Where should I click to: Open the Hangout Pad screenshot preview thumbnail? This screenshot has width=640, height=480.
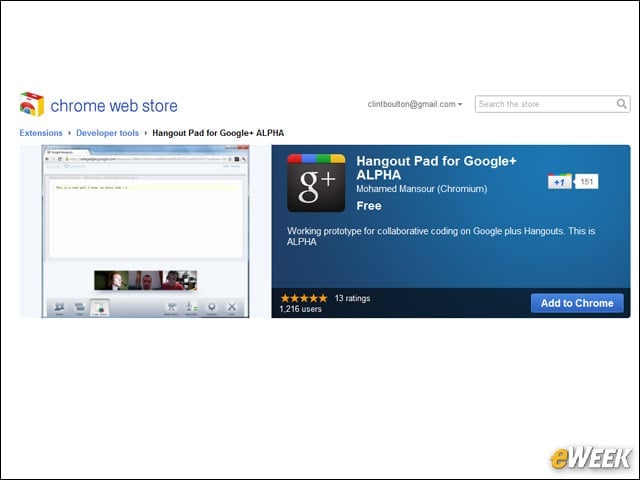click(145, 231)
